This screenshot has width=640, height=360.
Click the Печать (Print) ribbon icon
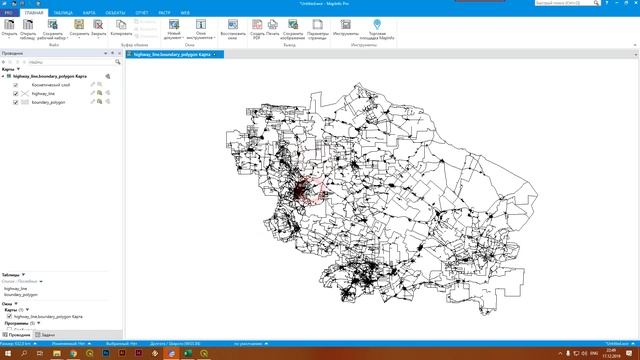coord(273,29)
